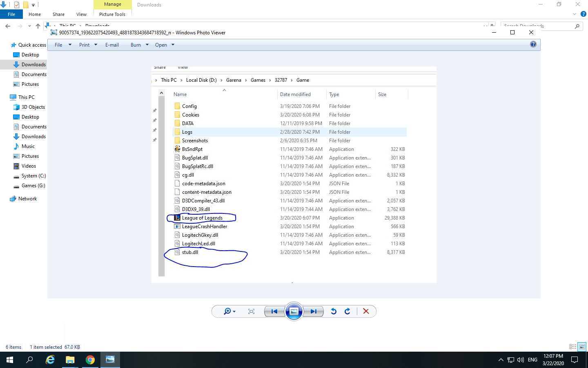Image resolution: width=588 pixels, height=368 pixels.
Task: Open the volume control in the system tray
Action: (521, 360)
